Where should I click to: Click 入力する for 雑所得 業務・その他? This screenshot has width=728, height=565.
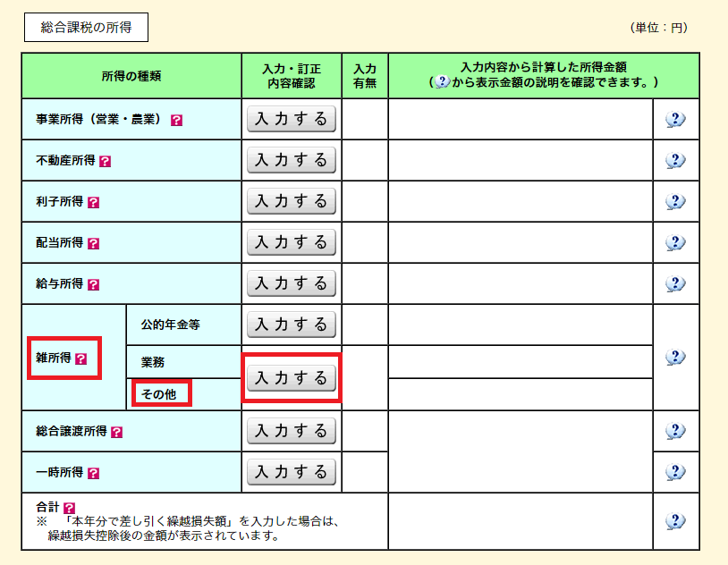pos(291,378)
